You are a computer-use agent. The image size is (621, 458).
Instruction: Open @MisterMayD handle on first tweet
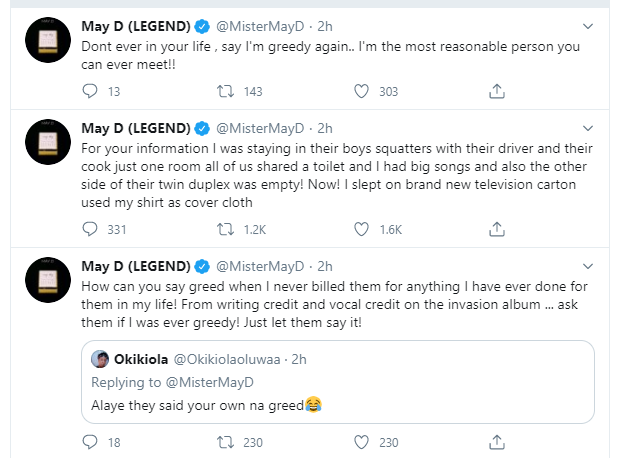tap(259, 22)
